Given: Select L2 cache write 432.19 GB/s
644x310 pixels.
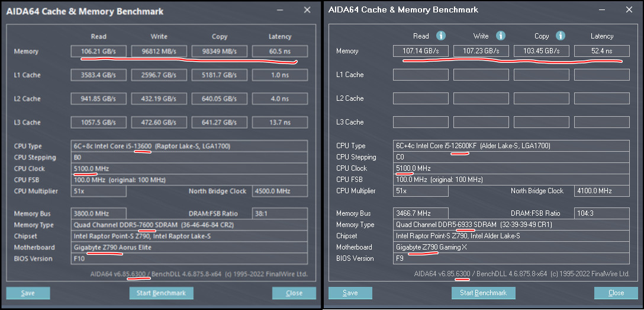Looking at the screenshot, I should click(159, 98).
